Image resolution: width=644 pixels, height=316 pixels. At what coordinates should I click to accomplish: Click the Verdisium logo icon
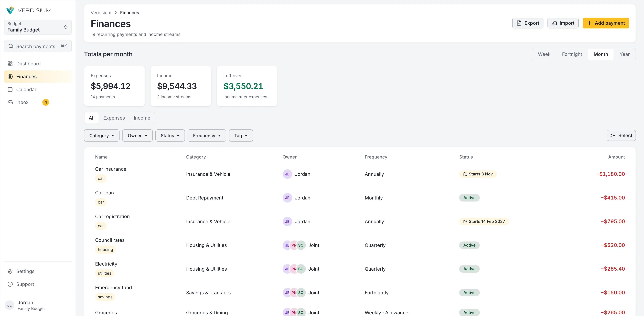click(10, 10)
